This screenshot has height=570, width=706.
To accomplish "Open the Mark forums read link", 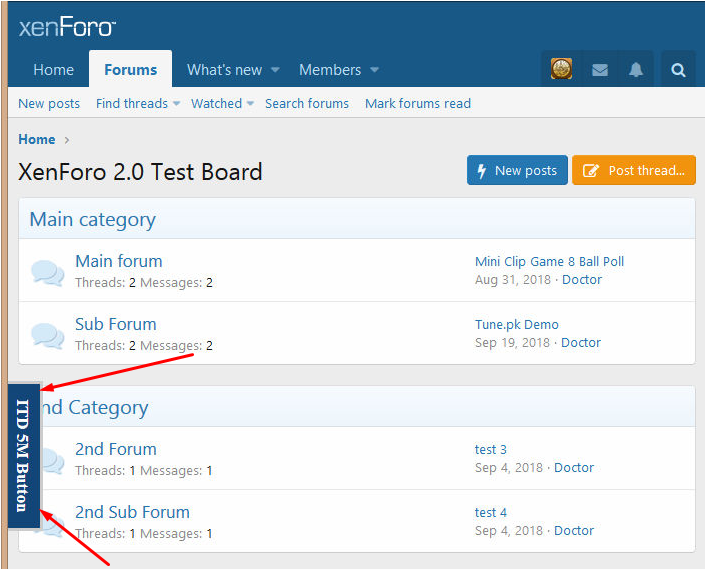I will (417, 104).
